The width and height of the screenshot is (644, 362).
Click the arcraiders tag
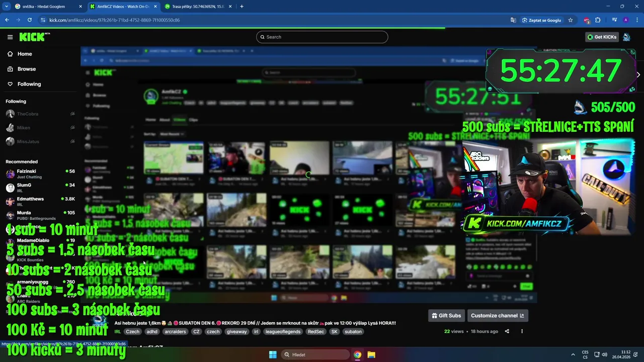click(175, 332)
